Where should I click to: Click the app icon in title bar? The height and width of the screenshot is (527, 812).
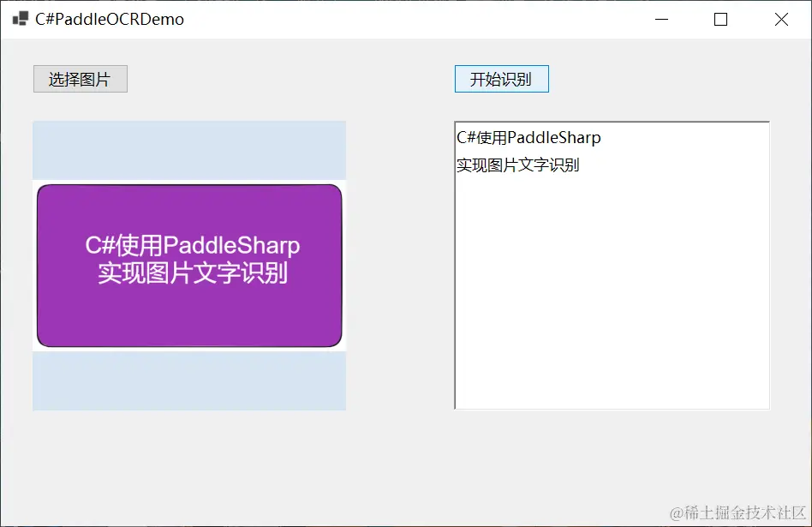tap(21, 19)
